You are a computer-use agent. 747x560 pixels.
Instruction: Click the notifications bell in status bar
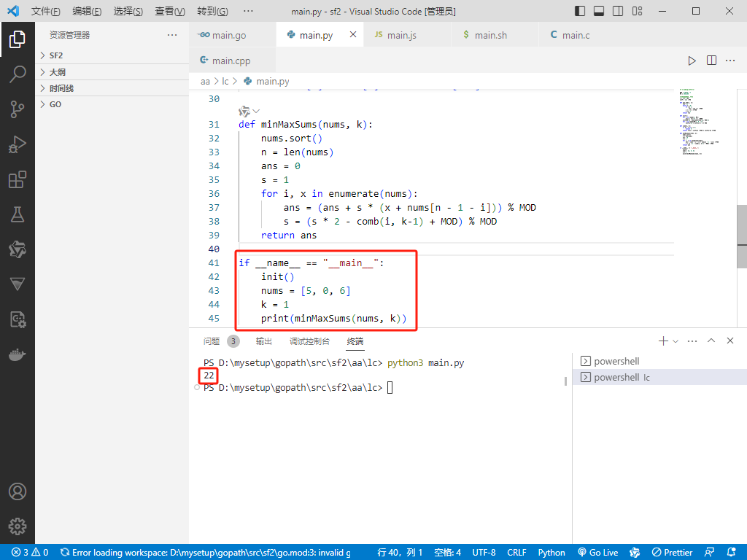coord(731,553)
